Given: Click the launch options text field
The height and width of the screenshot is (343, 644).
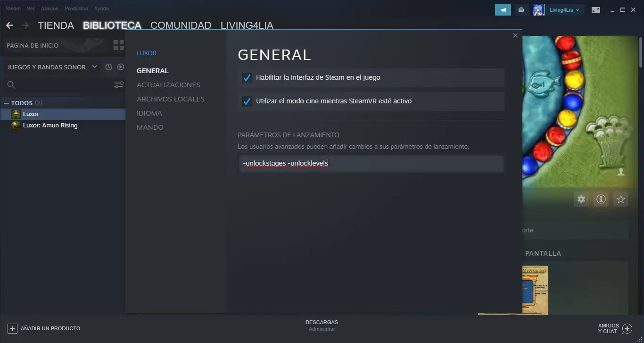Looking at the screenshot, I should coord(371,164).
